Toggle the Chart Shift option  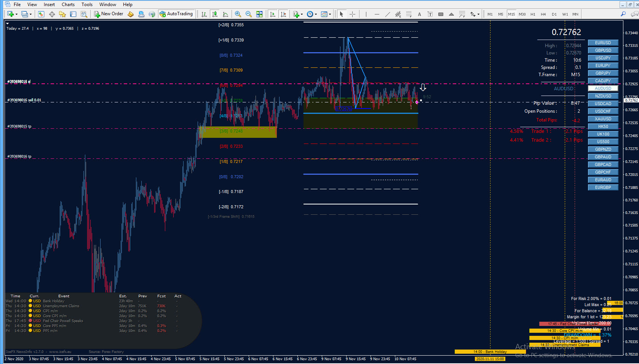[283, 14]
